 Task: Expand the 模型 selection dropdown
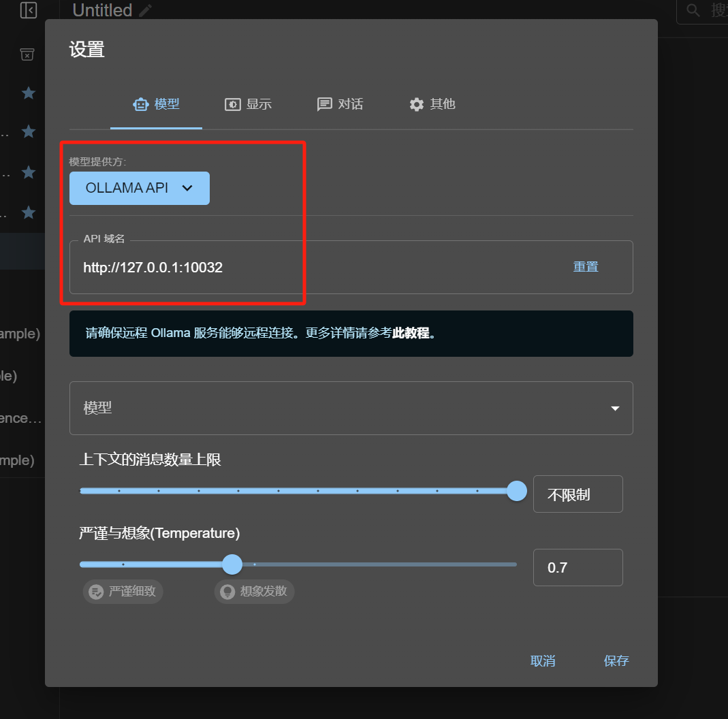tap(351, 408)
